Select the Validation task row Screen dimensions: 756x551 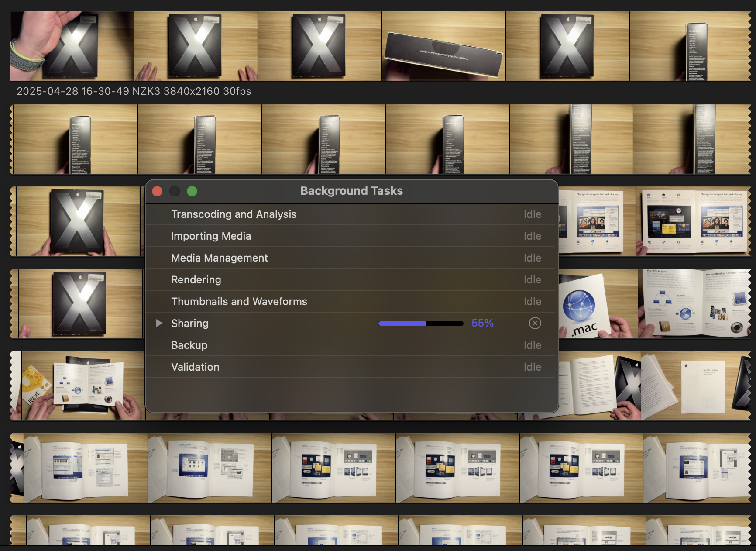pos(351,367)
